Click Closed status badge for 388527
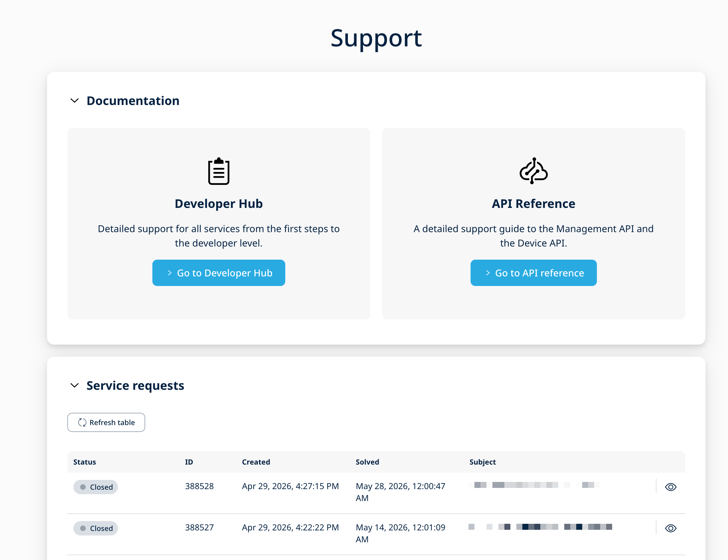 pyautogui.click(x=96, y=528)
